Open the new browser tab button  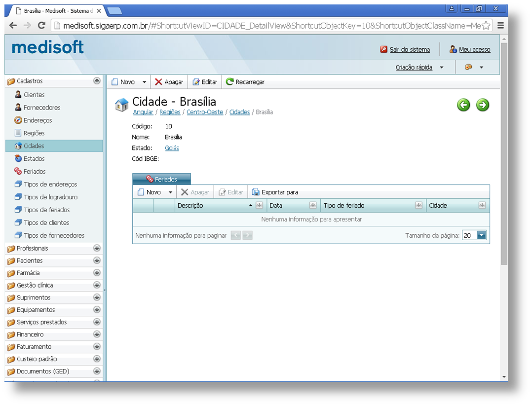pos(114,11)
